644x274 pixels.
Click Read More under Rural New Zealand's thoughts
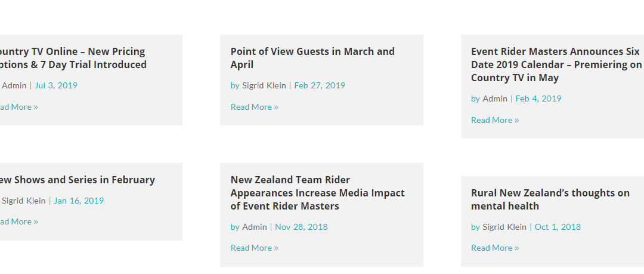pyautogui.click(x=495, y=248)
